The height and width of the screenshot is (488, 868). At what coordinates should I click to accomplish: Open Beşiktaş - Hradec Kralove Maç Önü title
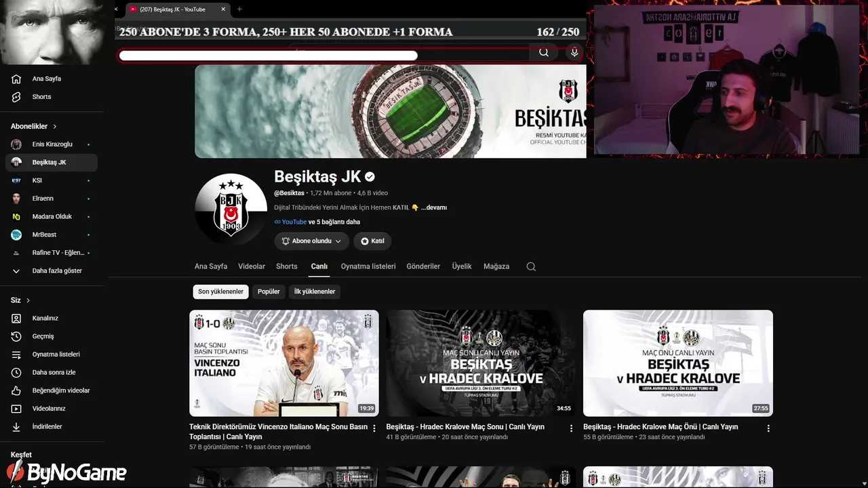click(x=660, y=427)
